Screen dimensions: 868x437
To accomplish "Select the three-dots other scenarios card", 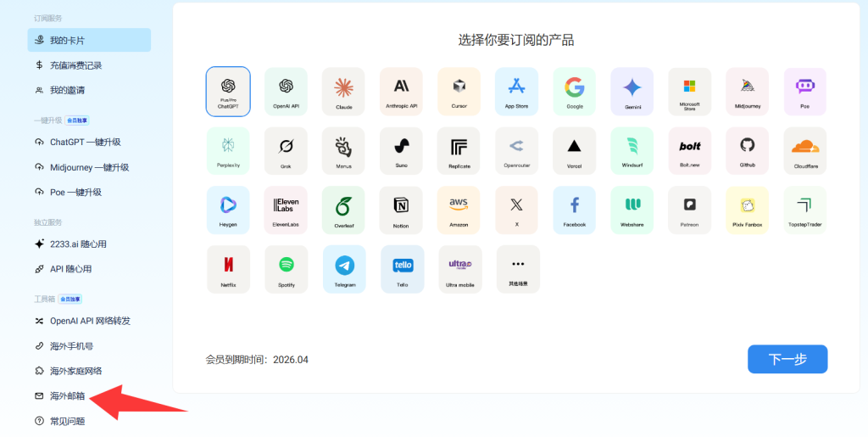I will 518,269.
